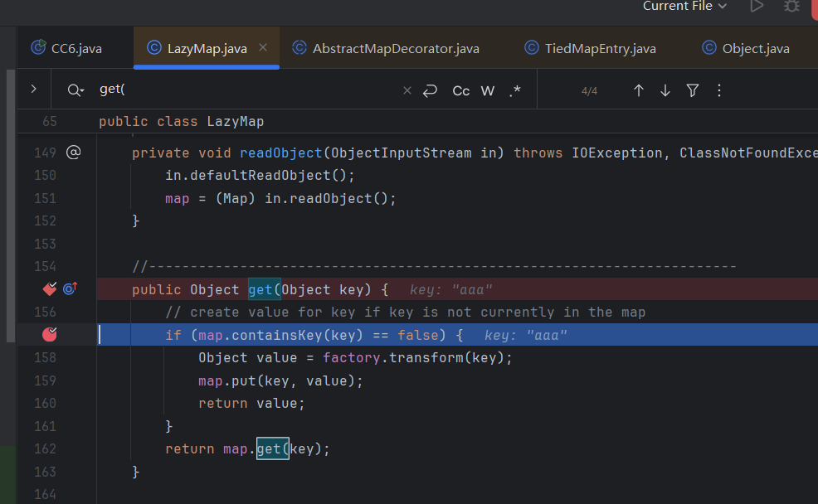Clear the search text
Image resolution: width=818 pixels, height=504 pixels.
[x=407, y=90]
